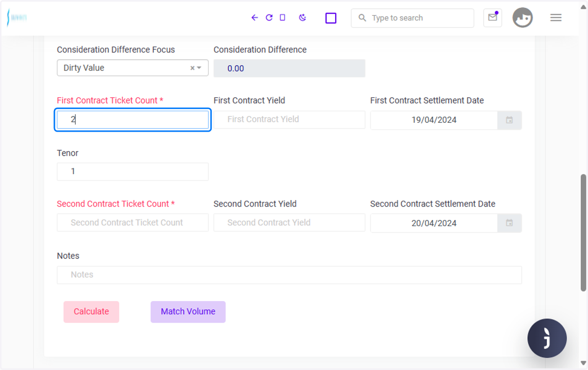This screenshot has height=370, width=588.
Task: Toggle dark mode with the moon icon
Action: 302,18
